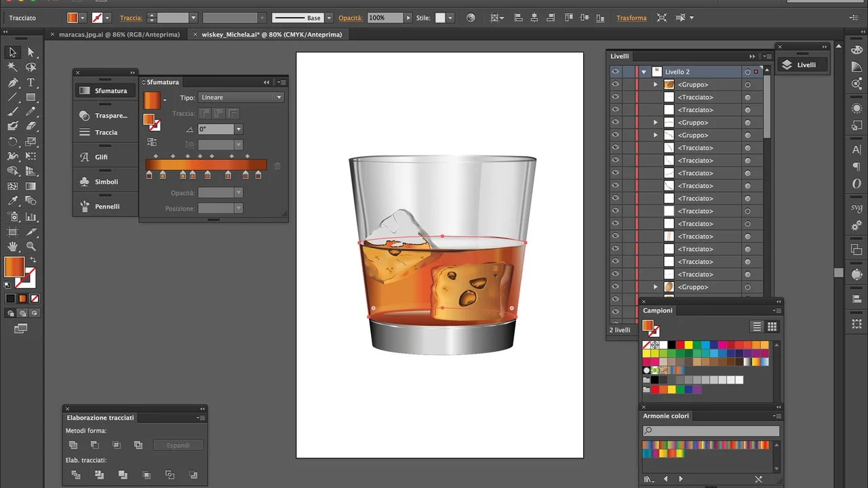Select the Hand tool
868x488 pixels.
coord(13,247)
